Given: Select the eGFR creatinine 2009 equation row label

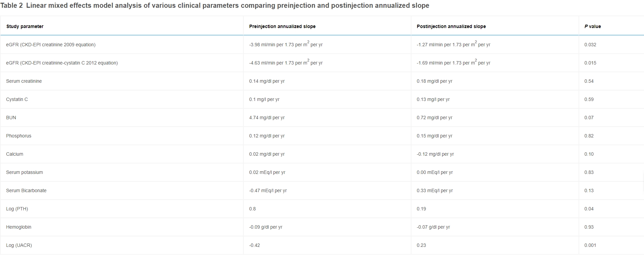Looking at the screenshot, I should pos(51,45).
